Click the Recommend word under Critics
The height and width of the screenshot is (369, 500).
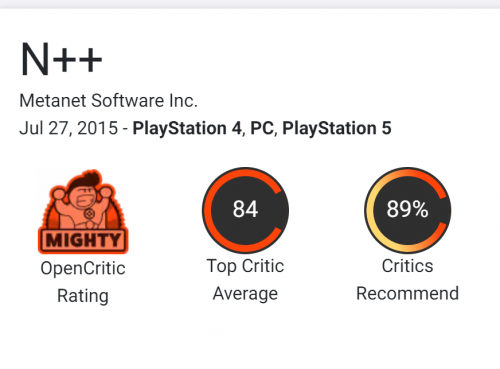pyautogui.click(x=407, y=293)
